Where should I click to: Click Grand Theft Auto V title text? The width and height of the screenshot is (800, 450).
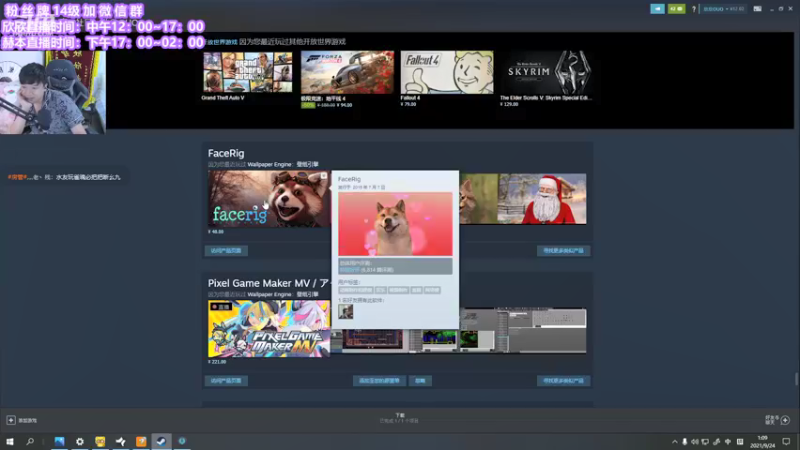223,97
